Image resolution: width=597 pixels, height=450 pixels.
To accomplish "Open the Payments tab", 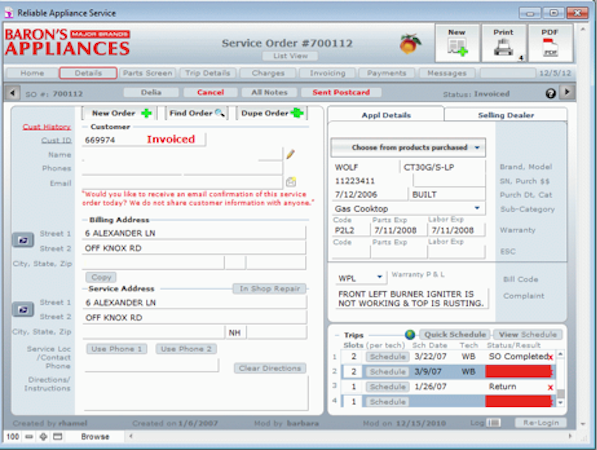I will (386, 73).
